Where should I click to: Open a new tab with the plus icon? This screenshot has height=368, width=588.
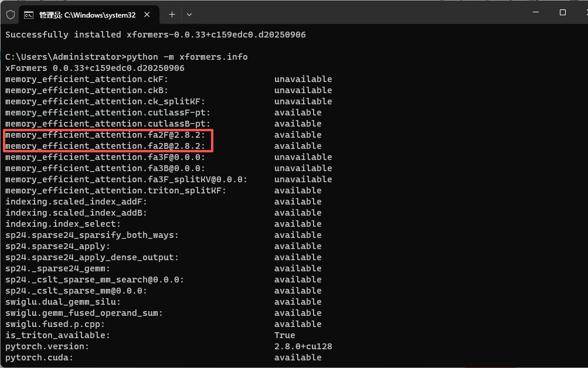(x=171, y=14)
